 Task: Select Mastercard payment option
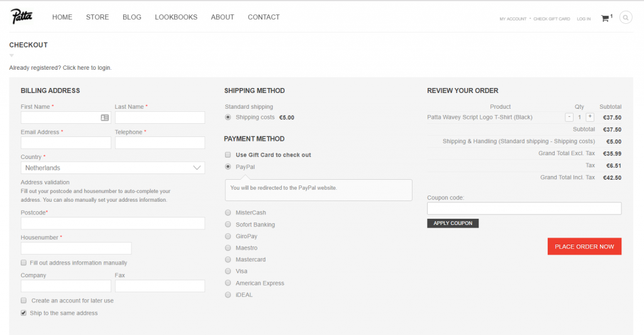(x=228, y=260)
